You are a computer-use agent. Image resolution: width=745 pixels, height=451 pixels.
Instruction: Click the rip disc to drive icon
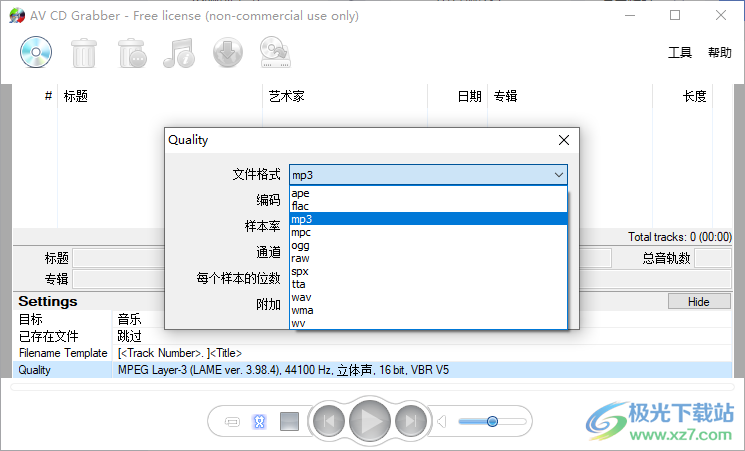[275, 52]
